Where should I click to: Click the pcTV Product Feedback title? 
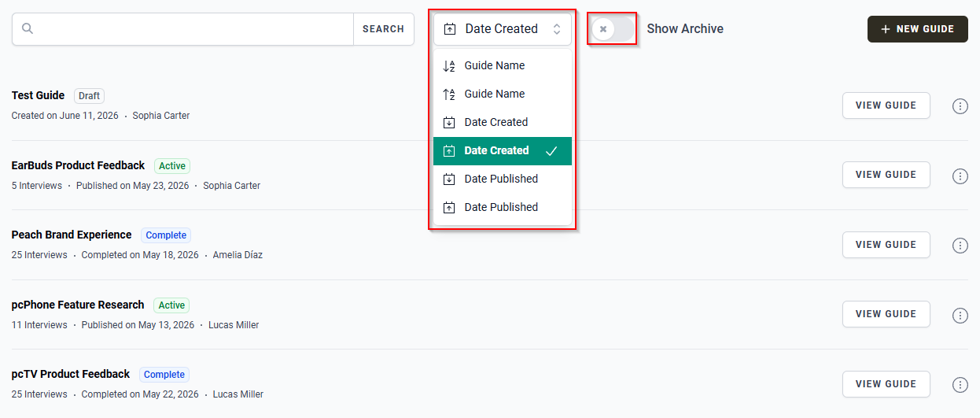[71, 374]
